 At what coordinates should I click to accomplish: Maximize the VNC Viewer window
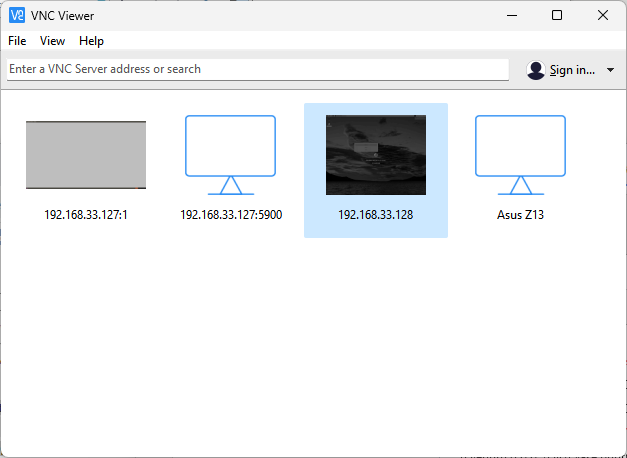click(557, 15)
